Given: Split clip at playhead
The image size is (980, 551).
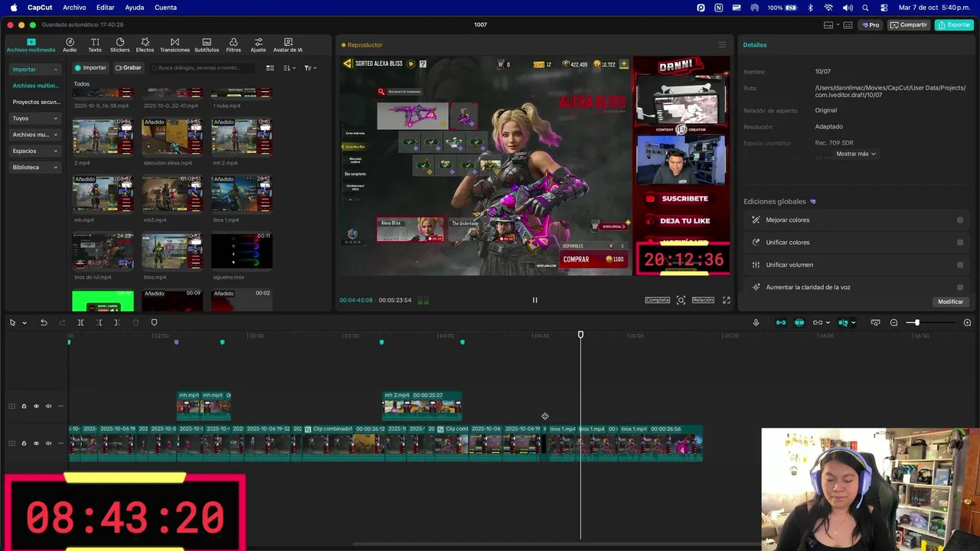Looking at the screenshot, I should click(80, 323).
